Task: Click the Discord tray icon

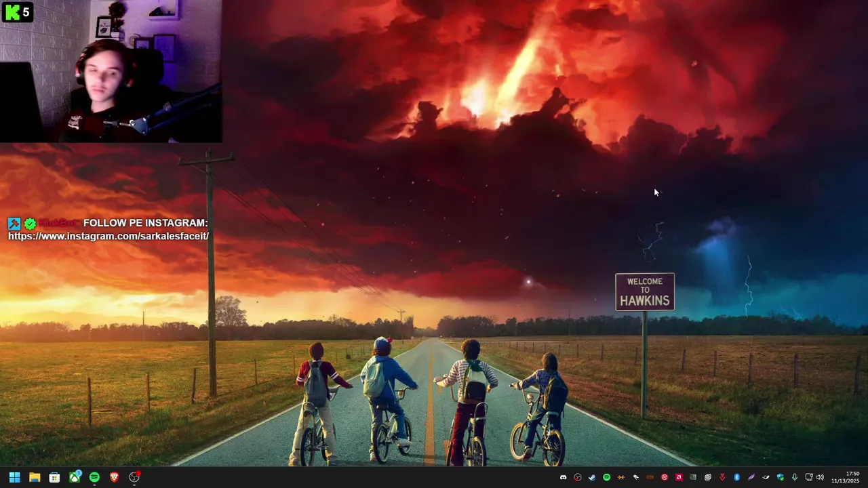Action: point(563,477)
